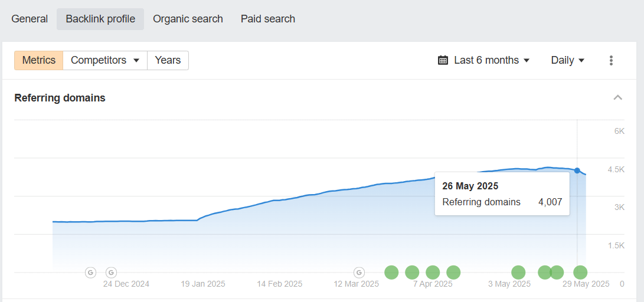Open the Organic search tab

click(x=188, y=19)
